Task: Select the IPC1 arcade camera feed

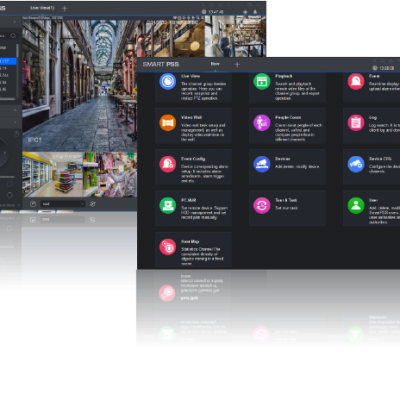Action: (x=79, y=85)
